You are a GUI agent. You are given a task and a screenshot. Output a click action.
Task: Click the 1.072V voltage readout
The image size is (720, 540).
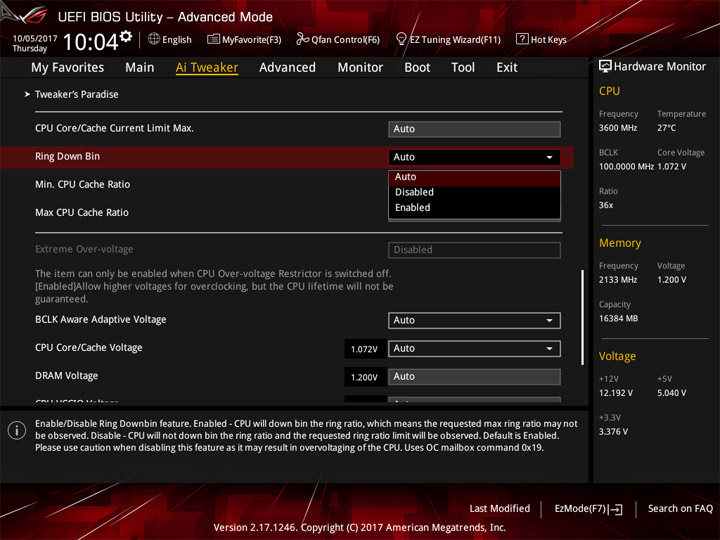click(365, 349)
